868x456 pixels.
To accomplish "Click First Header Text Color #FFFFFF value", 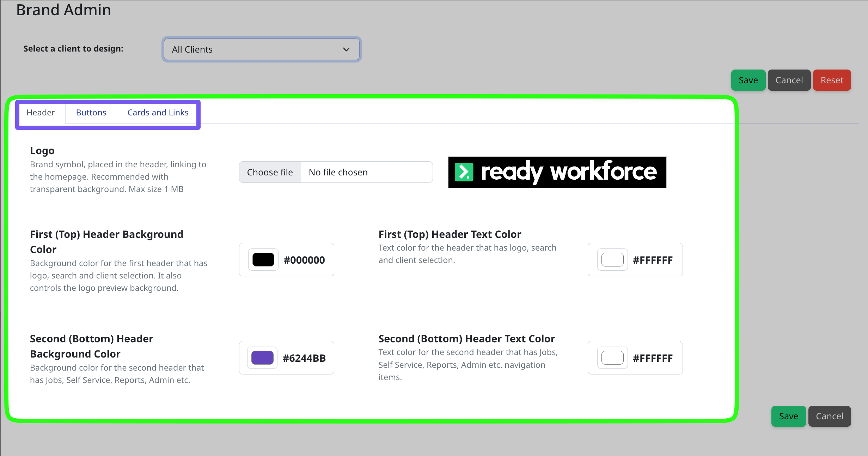I will [653, 260].
